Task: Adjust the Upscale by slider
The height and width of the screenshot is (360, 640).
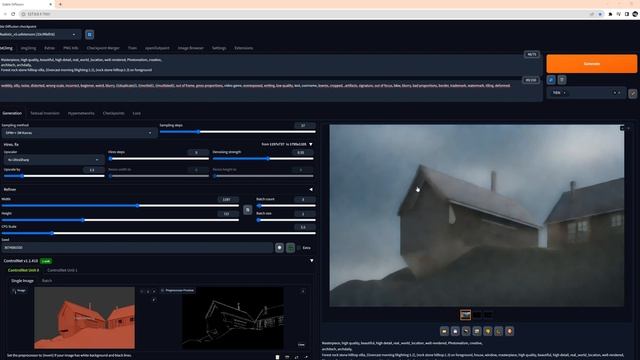Action: [54, 176]
